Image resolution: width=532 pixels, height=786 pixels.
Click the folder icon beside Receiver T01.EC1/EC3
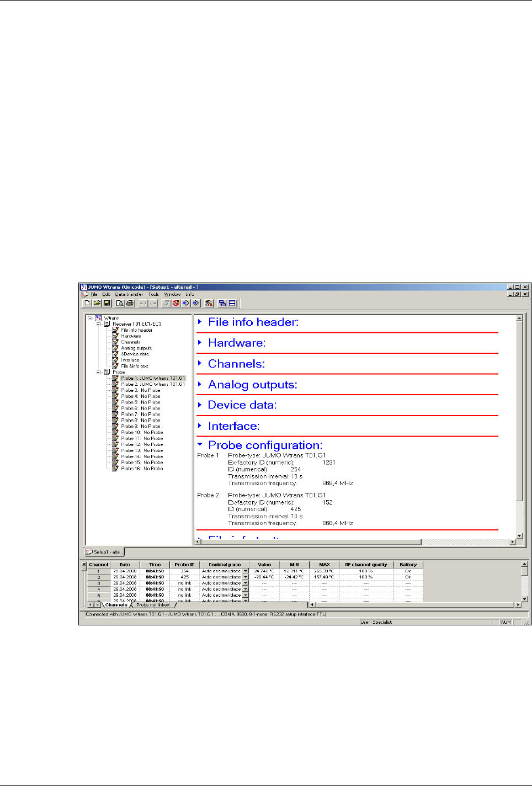pos(107,324)
